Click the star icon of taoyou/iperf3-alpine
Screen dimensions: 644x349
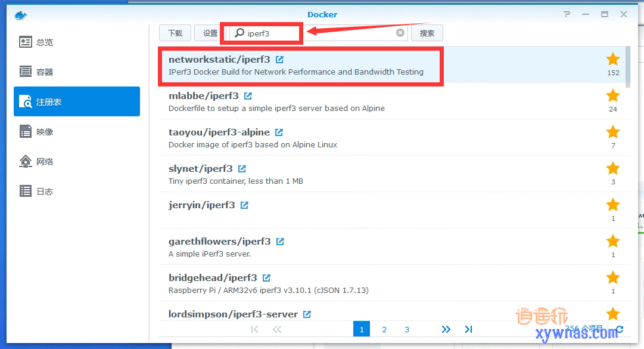point(613,132)
